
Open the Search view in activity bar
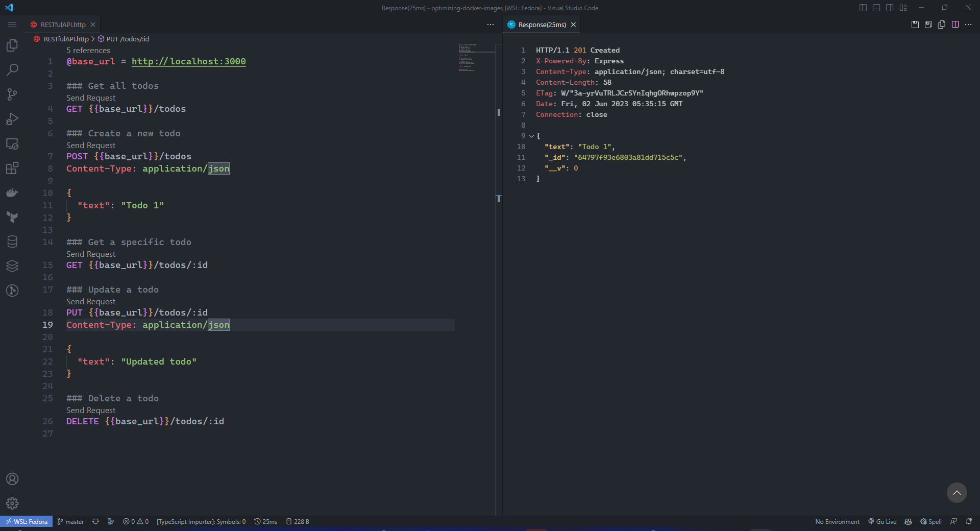click(12, 70)
